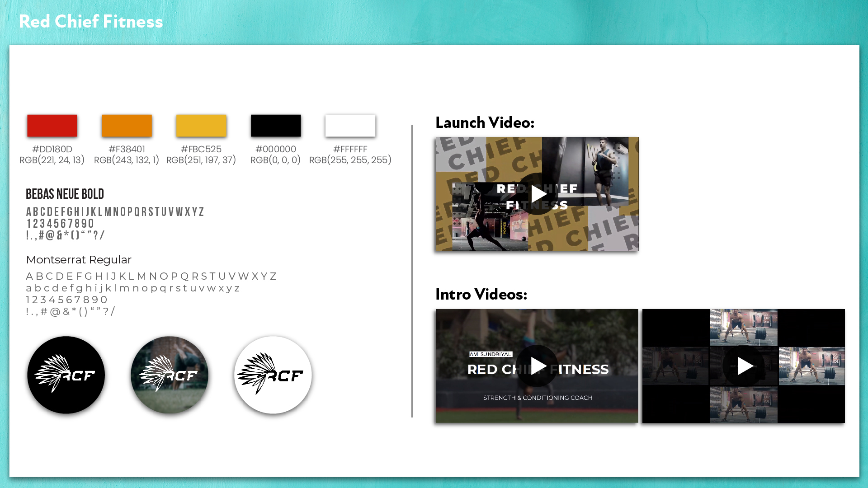
Task: Click the Bebas Neue uppercase alphabet line
Action: pyautogui.click(x=115, y=212)
